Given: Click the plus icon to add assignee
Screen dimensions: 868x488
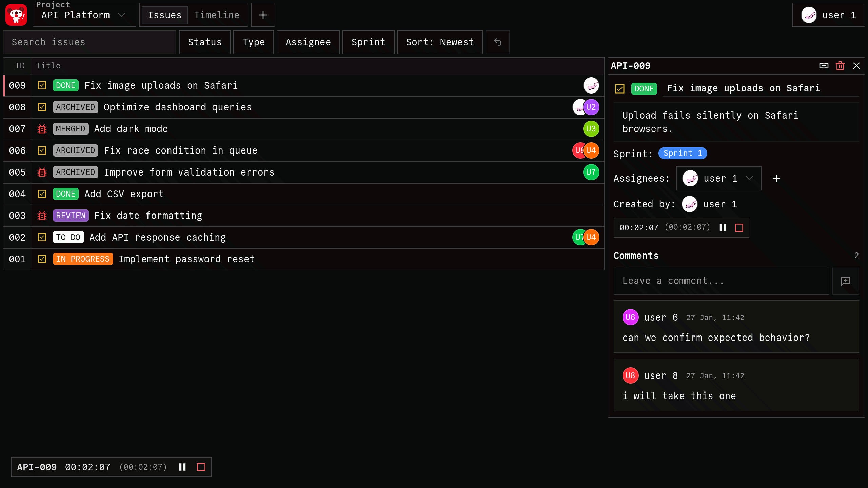Looking at the screenshot, I should tap(776, 178).
